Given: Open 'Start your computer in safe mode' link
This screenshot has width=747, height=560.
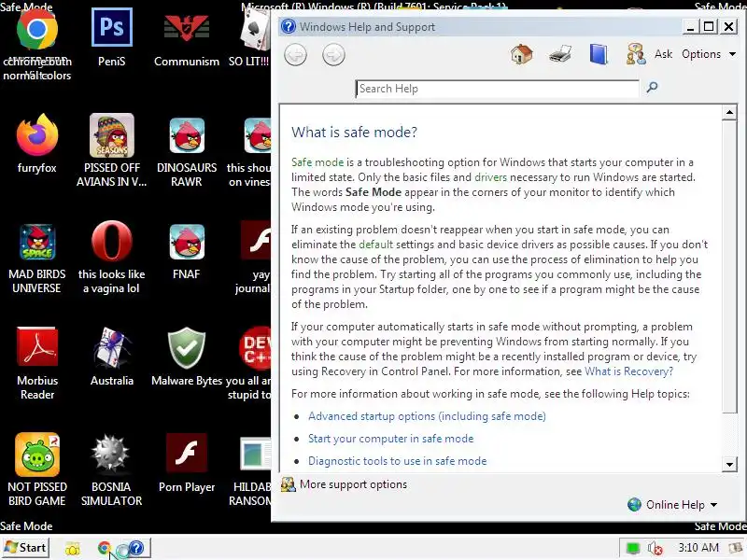Looking at the screenshot, I should (390, 439).
